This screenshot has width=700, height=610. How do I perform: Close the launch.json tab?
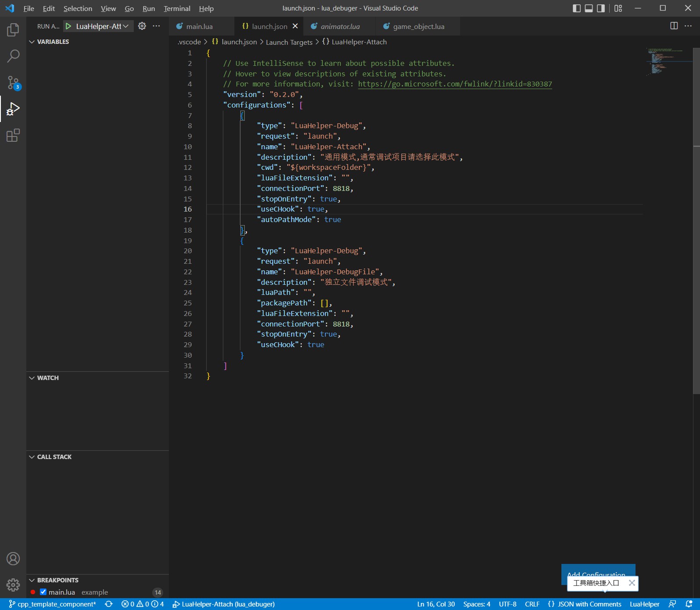pyautogui.click(x=295, y=26)
